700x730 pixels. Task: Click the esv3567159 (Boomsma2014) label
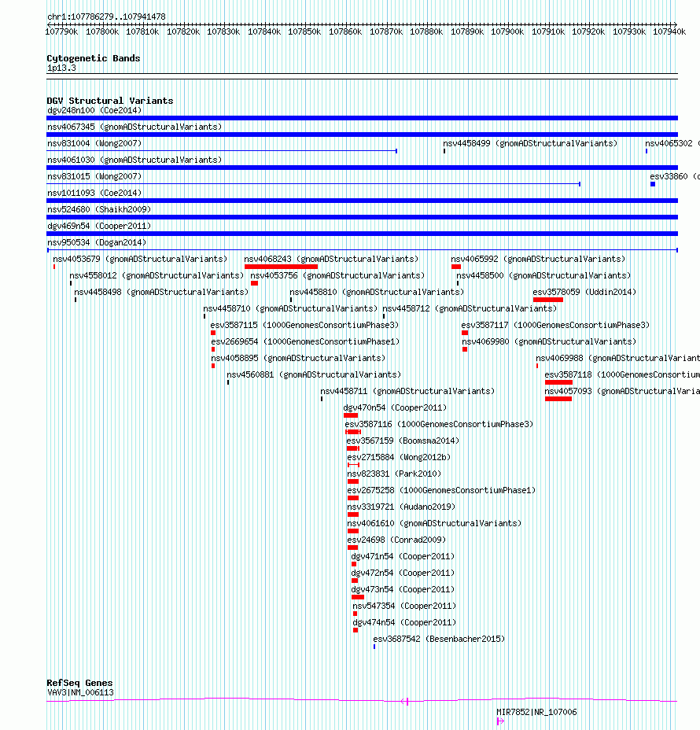click(x=403, y=441)
